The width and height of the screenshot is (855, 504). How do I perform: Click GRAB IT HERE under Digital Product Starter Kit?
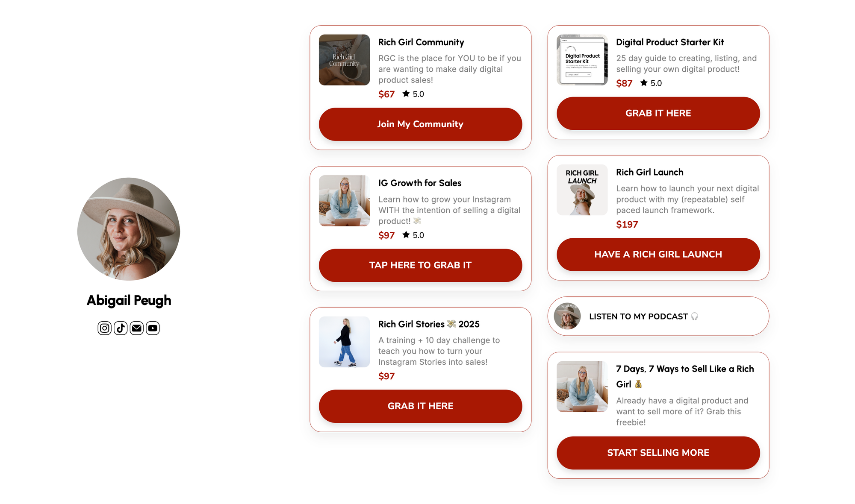pos(658,113)
